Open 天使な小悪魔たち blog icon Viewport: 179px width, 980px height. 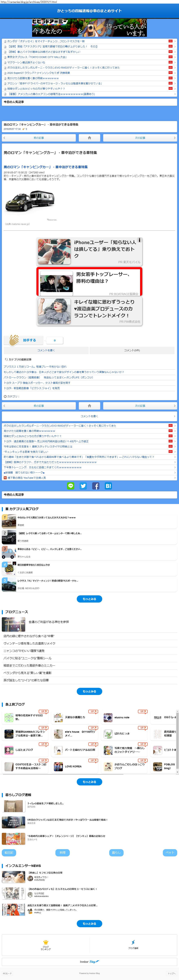pos(58,718)
